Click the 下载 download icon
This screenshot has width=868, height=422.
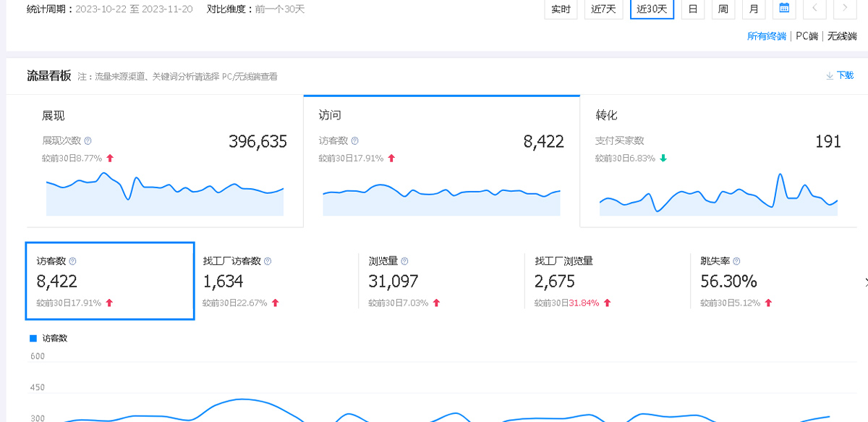click(830, 75)
